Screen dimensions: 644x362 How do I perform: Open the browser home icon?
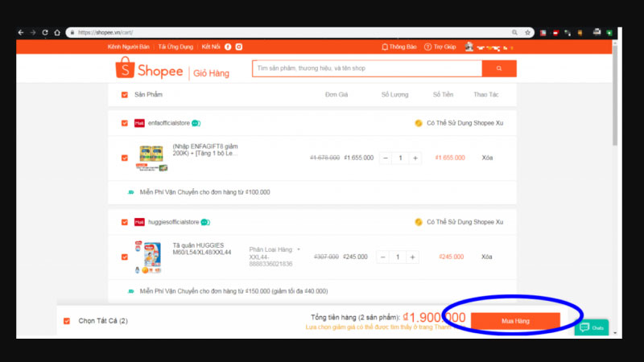click(57, 32)
